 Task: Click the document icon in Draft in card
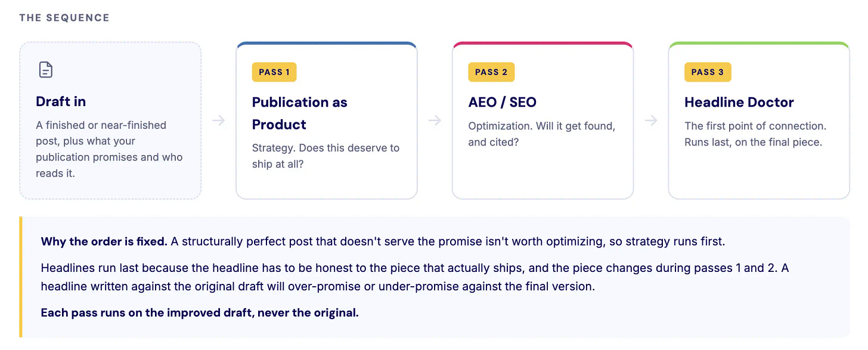point(46,70)
